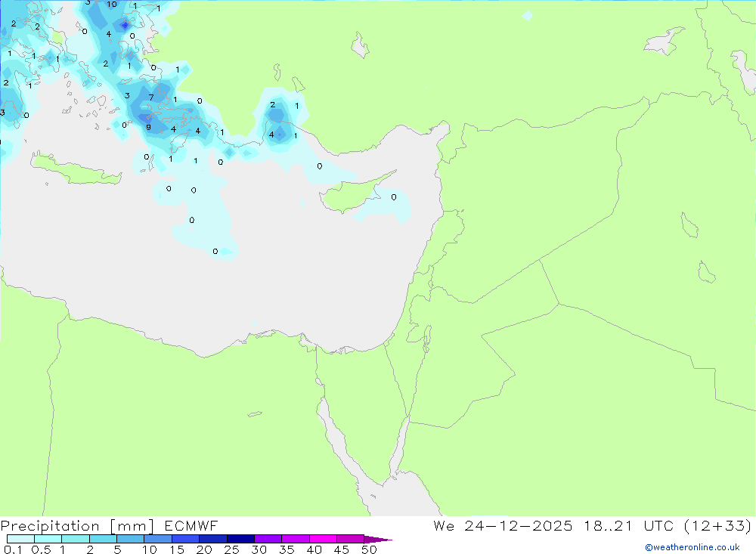Click the '50' legend scale label
This screenshot has height=554, width=756.
point(370,549)
